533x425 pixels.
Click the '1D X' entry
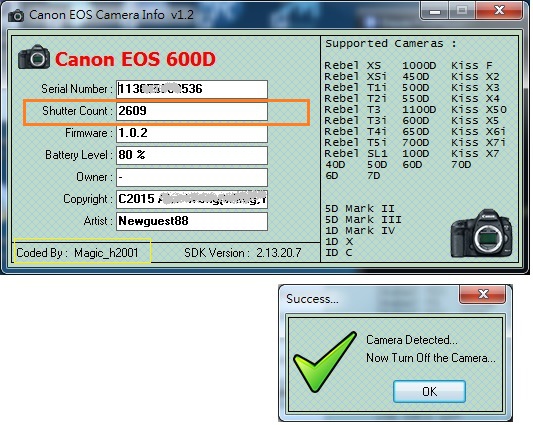339,242
